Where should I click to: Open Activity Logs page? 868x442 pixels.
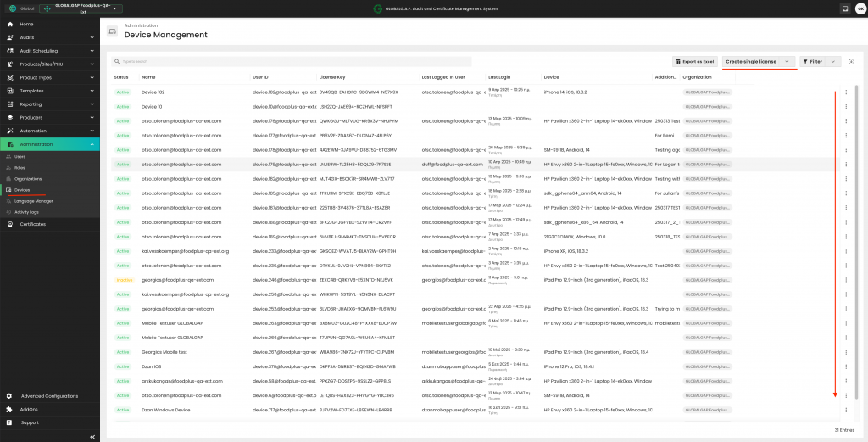[26, 212]
